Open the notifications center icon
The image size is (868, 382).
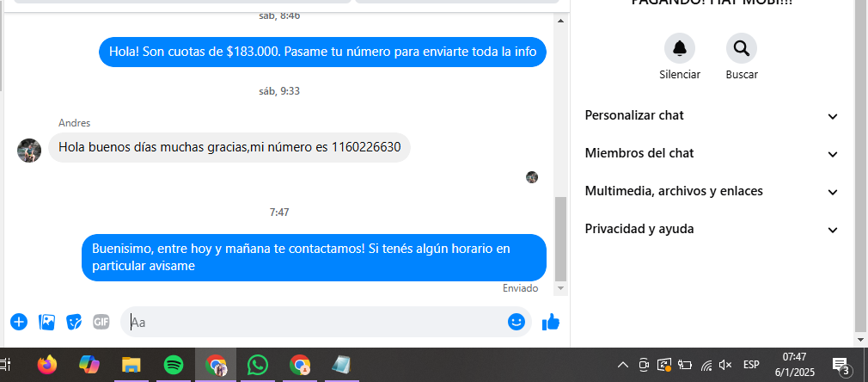click(841, 366)
